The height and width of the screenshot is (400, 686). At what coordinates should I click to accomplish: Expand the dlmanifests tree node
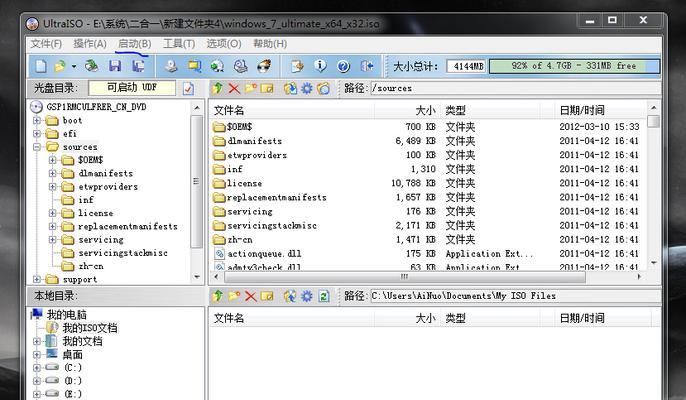coord(52,173)
